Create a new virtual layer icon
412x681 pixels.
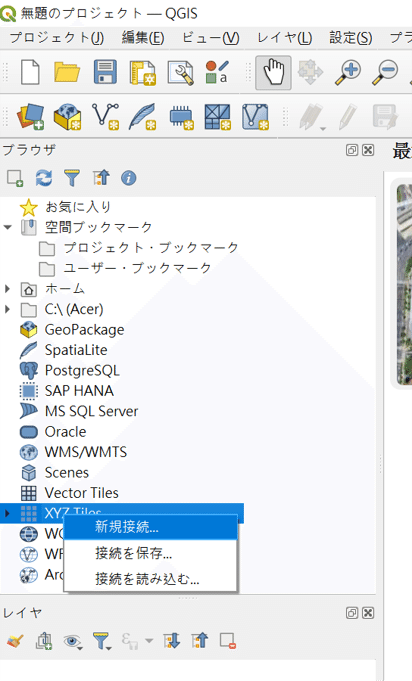click(255, 117)
